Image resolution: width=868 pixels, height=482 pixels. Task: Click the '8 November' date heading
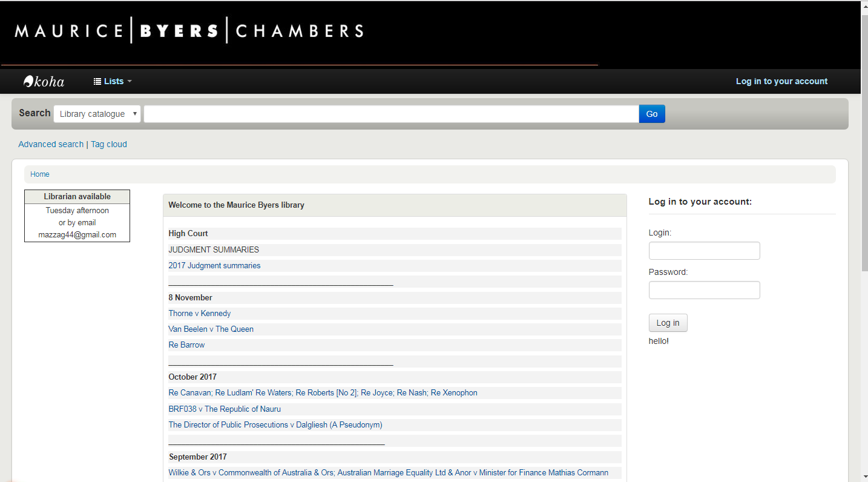click(190, 297)
